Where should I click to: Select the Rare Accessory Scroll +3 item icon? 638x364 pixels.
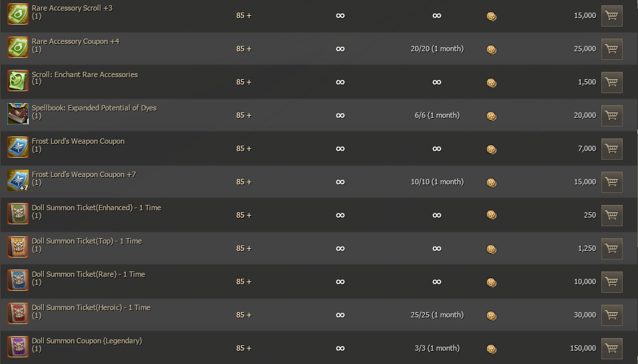click(x=18, y=15)
